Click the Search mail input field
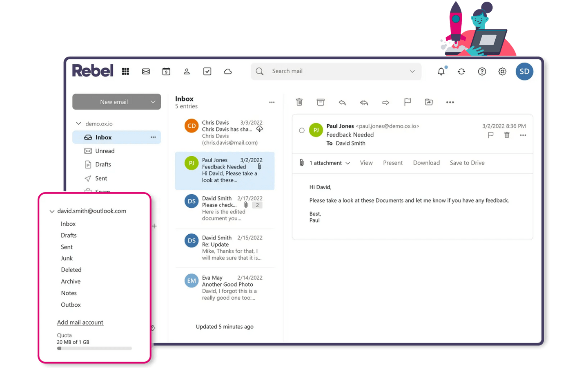588x368 pixels. click(x=335, y=71)
